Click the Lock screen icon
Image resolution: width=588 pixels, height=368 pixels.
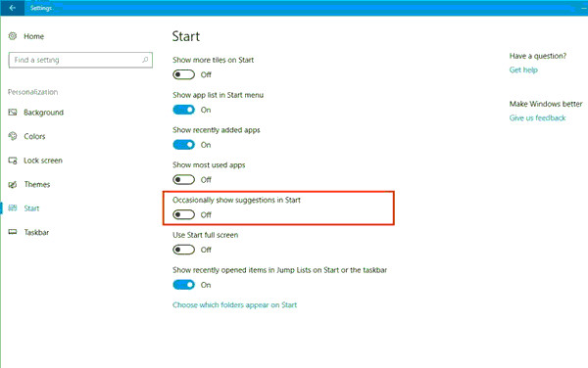13,161
